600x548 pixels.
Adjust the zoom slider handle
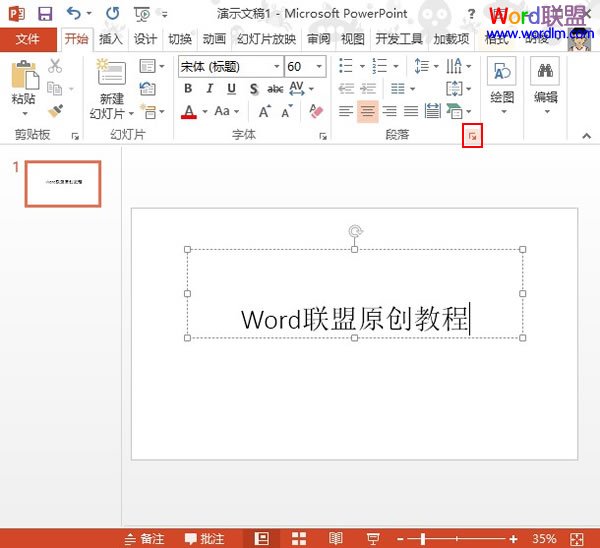pyautogui.click(x=423, y=539)
